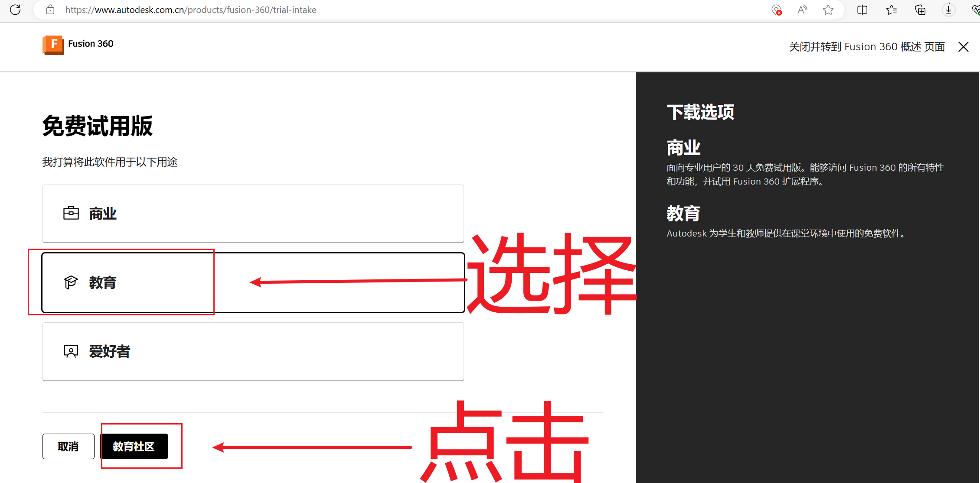The width and height of the screenshot is (980, 483).
Task: Click the 教育 heading in the dark panel
Action: (x=683, y=214)
